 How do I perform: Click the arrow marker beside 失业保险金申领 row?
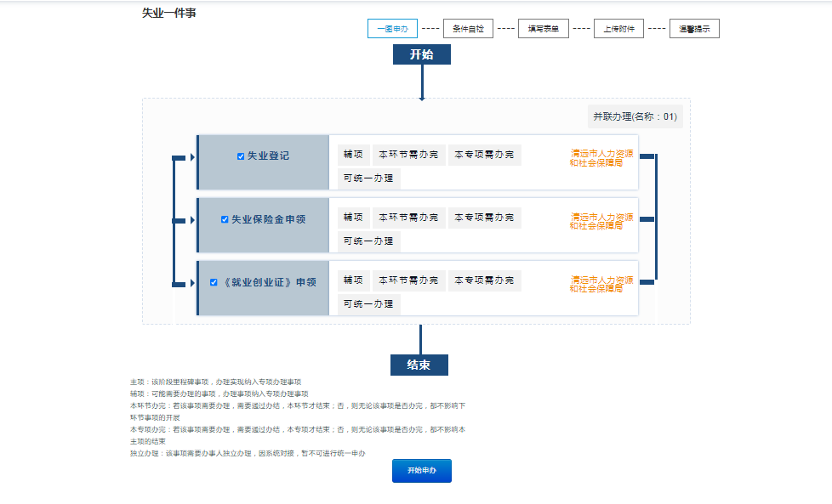[192, 220]
